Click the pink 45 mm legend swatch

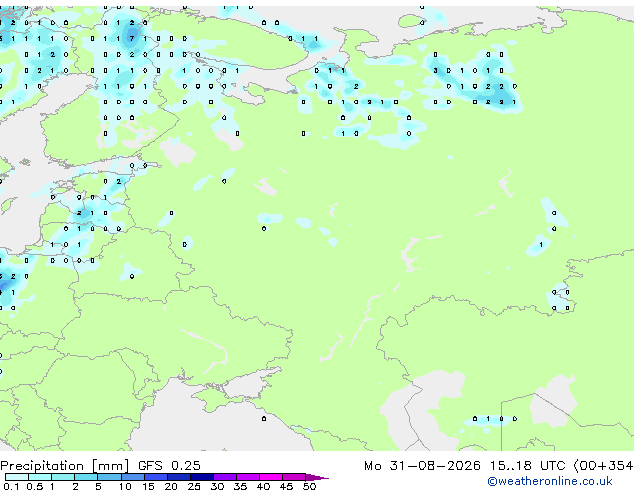tap(294, 477)
